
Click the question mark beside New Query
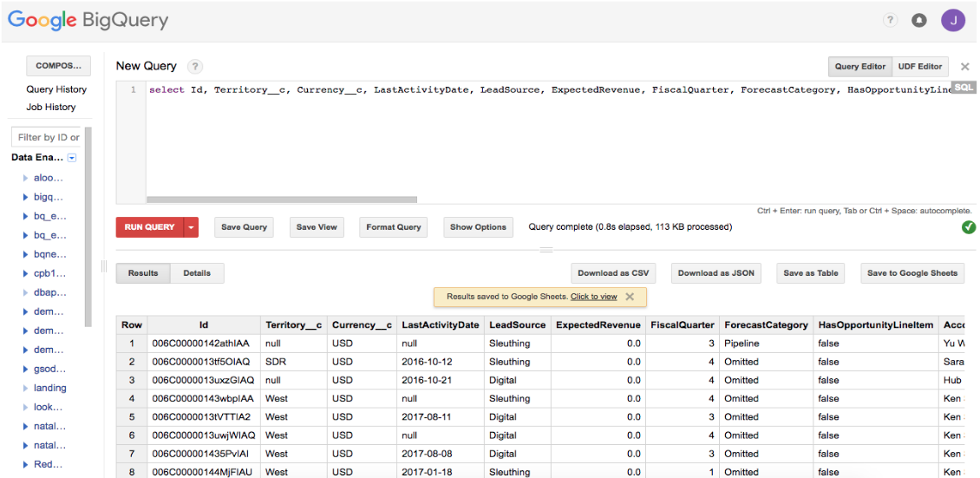coord(195,67)
